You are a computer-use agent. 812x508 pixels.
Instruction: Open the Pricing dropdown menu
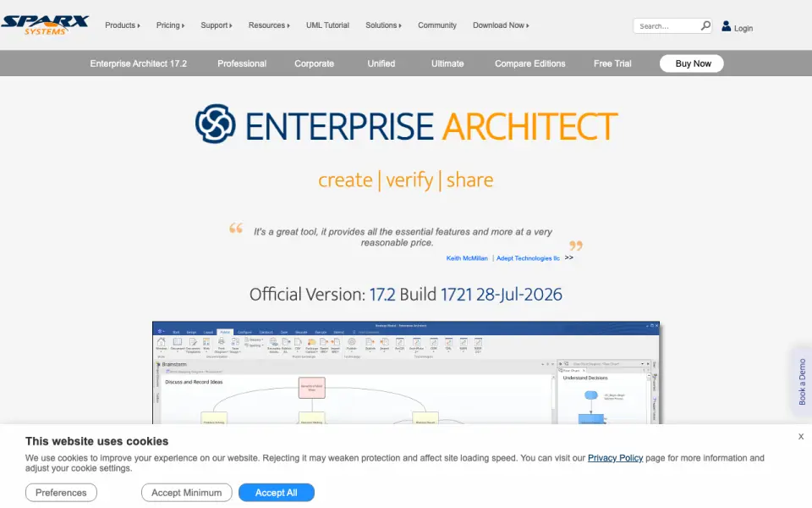point(170,25)
